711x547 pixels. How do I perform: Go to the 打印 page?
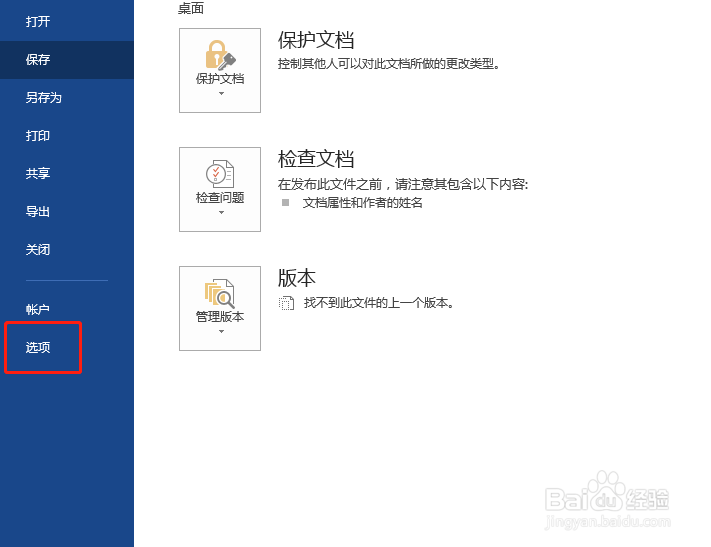[x=67, y=136]
